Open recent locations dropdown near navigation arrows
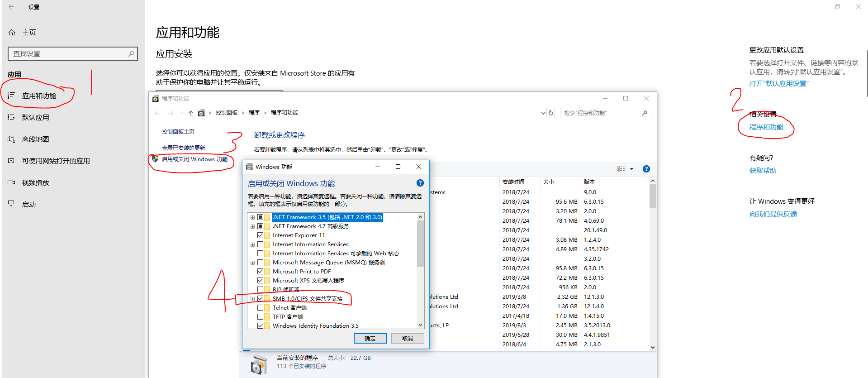This screenshot has width=868, height=378. point(181,113)
